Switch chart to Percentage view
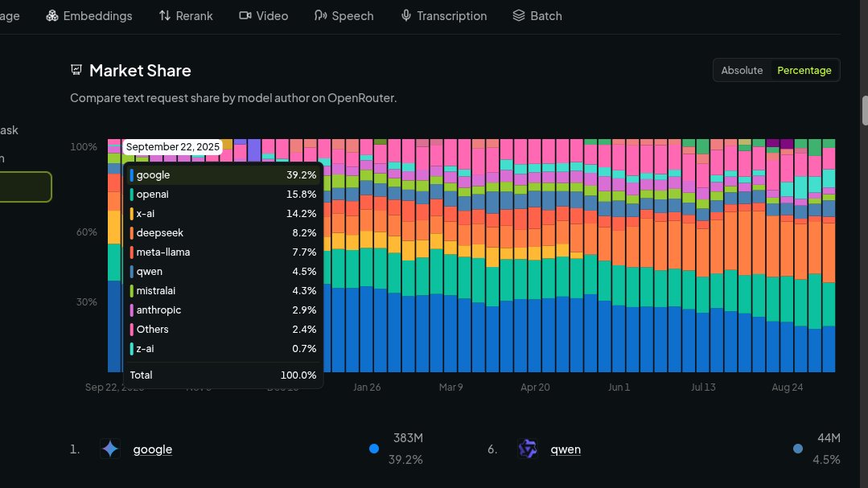Image resolution: width=868 pixels, height=488 pixels. pos(804,70)
